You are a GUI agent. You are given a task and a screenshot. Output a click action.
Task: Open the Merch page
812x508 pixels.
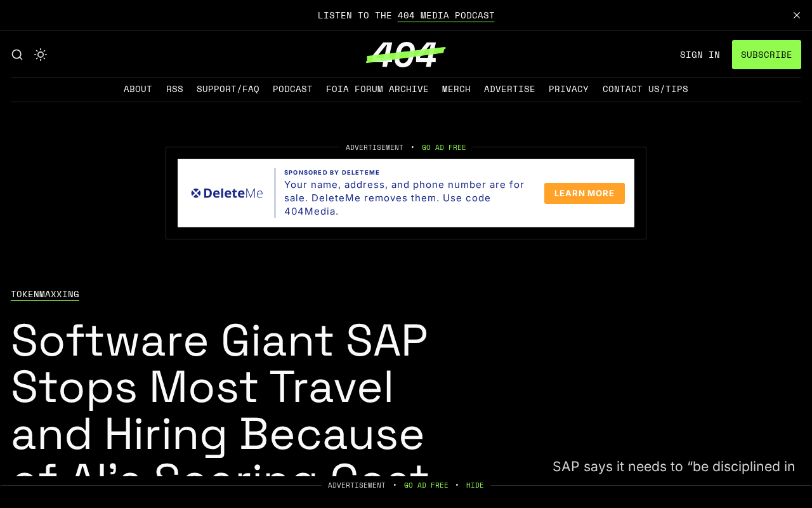click(456, 89)
